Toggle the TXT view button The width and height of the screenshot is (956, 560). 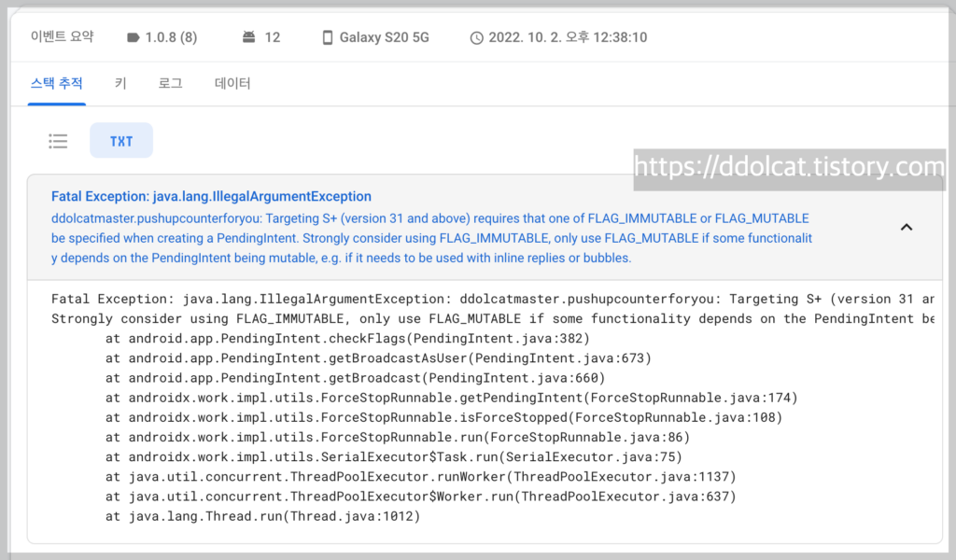coord(121,141)
